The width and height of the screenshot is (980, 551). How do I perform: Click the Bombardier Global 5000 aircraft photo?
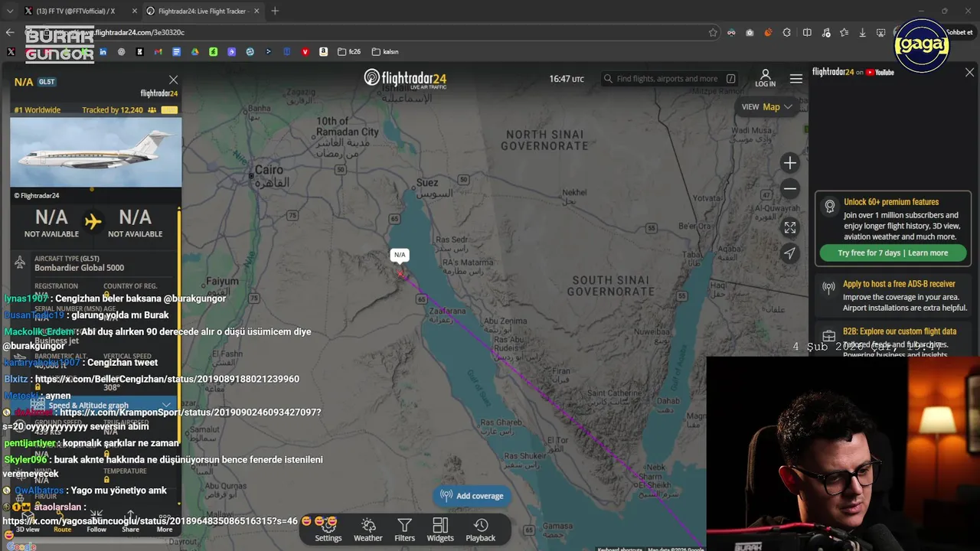(96, 152)
